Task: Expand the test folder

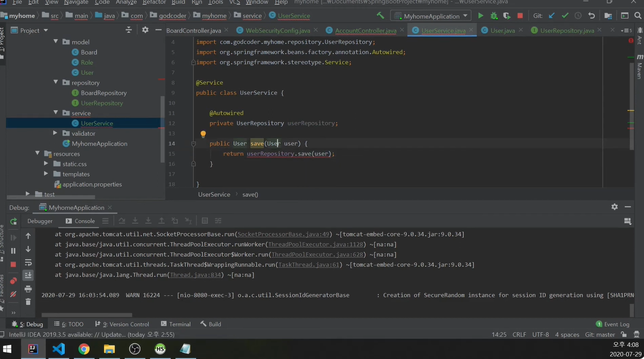Action: click(28, 194)
